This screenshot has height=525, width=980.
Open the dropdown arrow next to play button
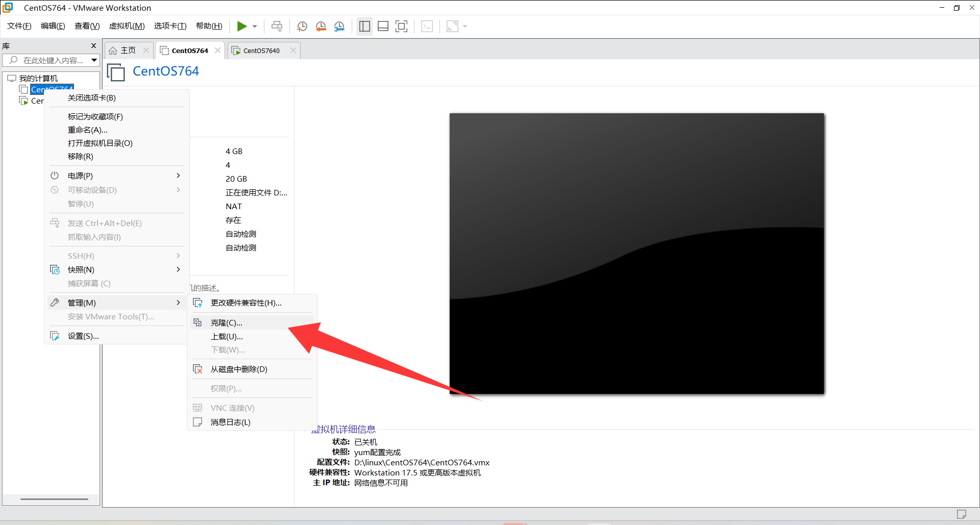pyautogui.click(x=255, y=27)
